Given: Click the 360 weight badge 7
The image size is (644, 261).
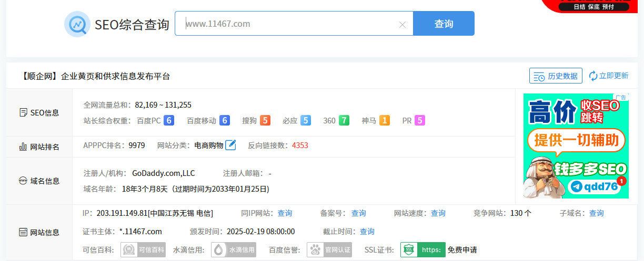Looking at the screenshot, I should pyautogui.click(x=344, y=120).
